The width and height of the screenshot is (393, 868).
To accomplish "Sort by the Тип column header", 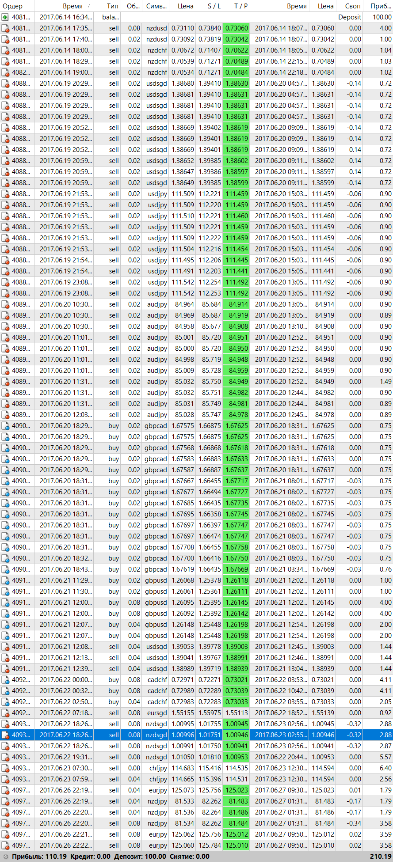I will click(x=107, y=6).
